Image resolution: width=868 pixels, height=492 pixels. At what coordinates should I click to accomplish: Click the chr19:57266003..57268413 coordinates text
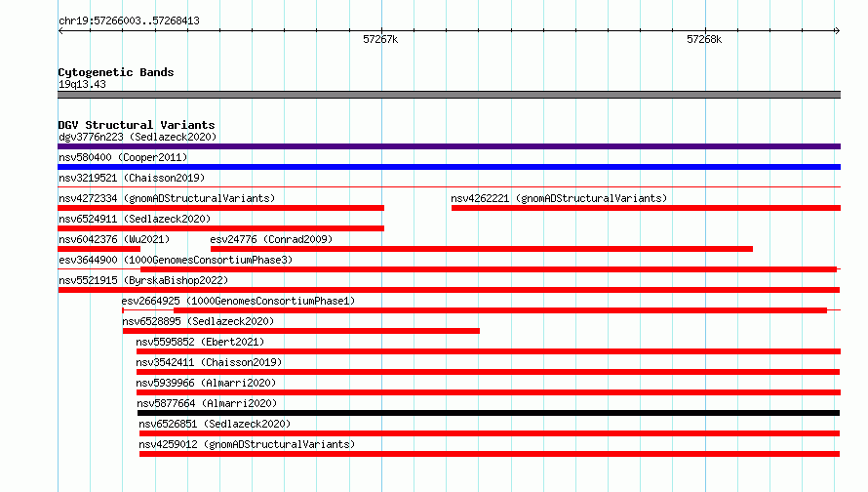pyautogui.click(x=129, y=21)
